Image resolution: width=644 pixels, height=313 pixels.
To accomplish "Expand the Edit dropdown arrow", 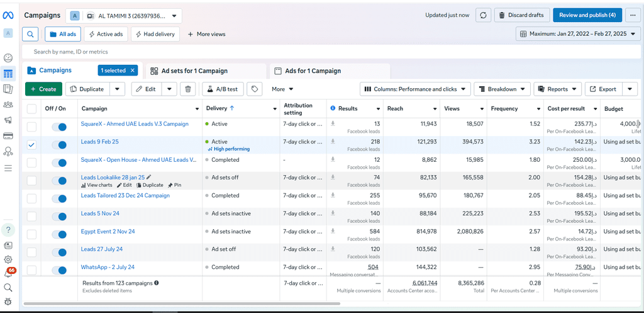I will (x=169, y=89).
